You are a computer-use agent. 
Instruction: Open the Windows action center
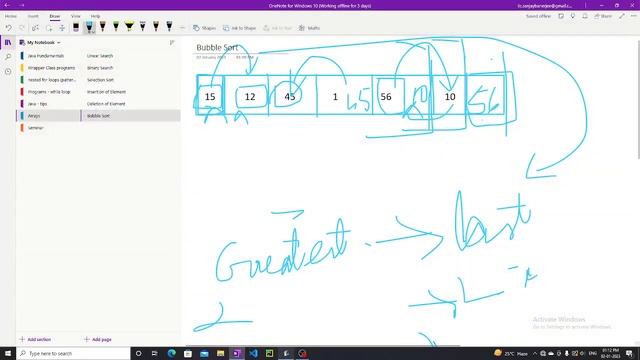pos(630,353)
